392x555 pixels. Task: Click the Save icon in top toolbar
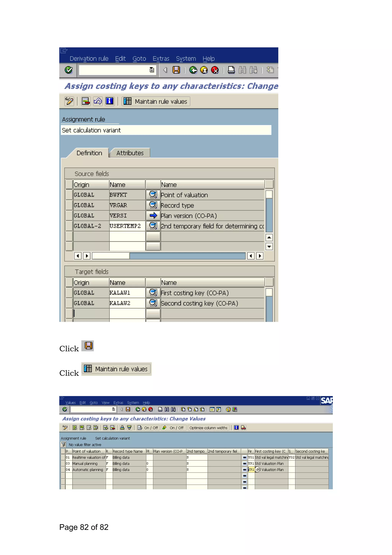(176, 70)
